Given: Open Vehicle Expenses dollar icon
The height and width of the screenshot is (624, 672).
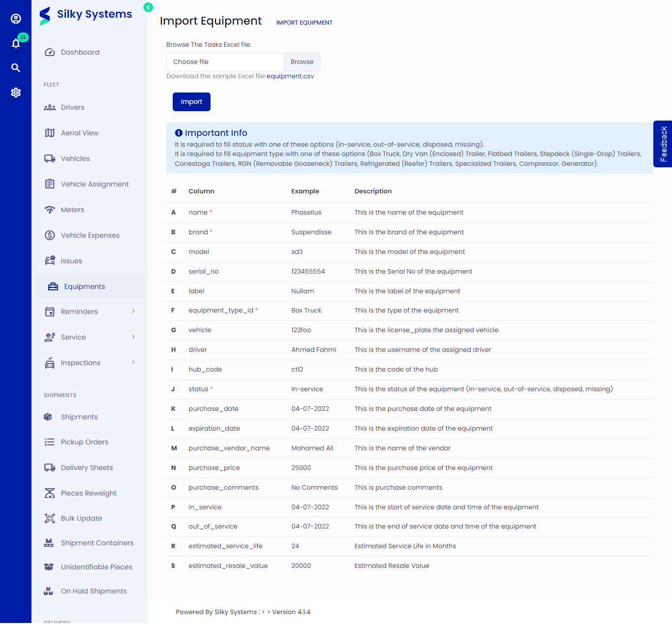Looking at the screenshot, I should (50, 235).
